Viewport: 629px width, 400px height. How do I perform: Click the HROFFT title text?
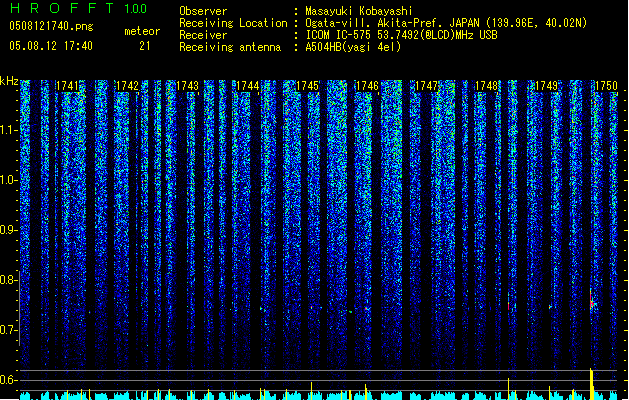pyautogui.click(x=62, y=8)
